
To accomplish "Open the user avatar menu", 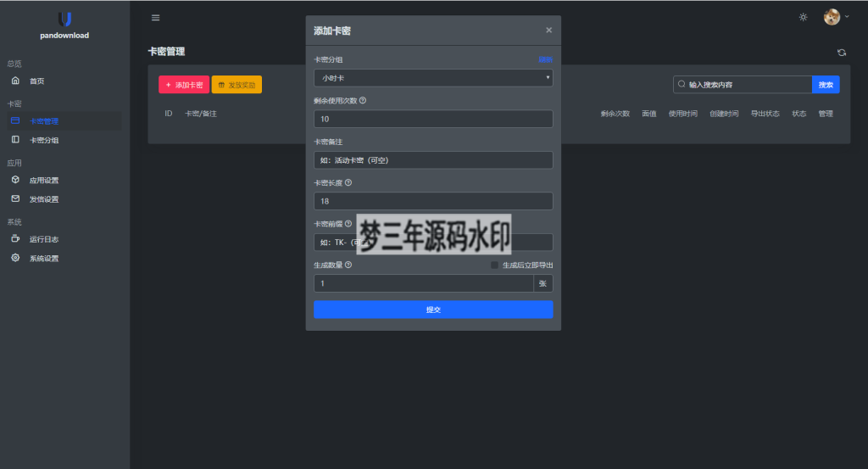I will pyautogui.click(x=832, y=17).
